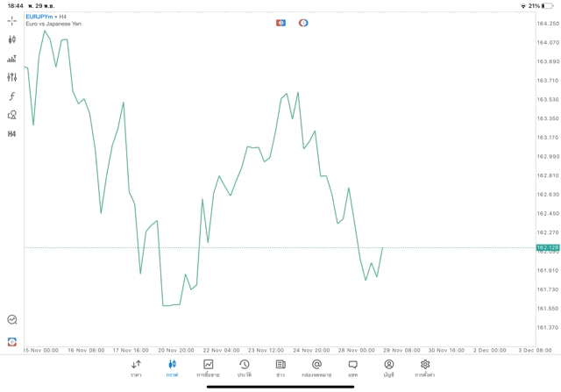Switch to the การซื้อขาย trade tab
The image size is (561, 392).
[x=208, y=368]
